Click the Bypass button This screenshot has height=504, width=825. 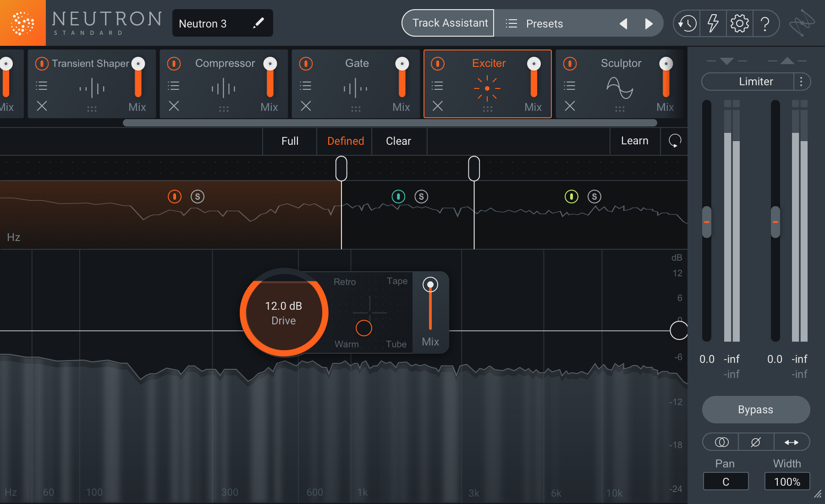(755, 410)
